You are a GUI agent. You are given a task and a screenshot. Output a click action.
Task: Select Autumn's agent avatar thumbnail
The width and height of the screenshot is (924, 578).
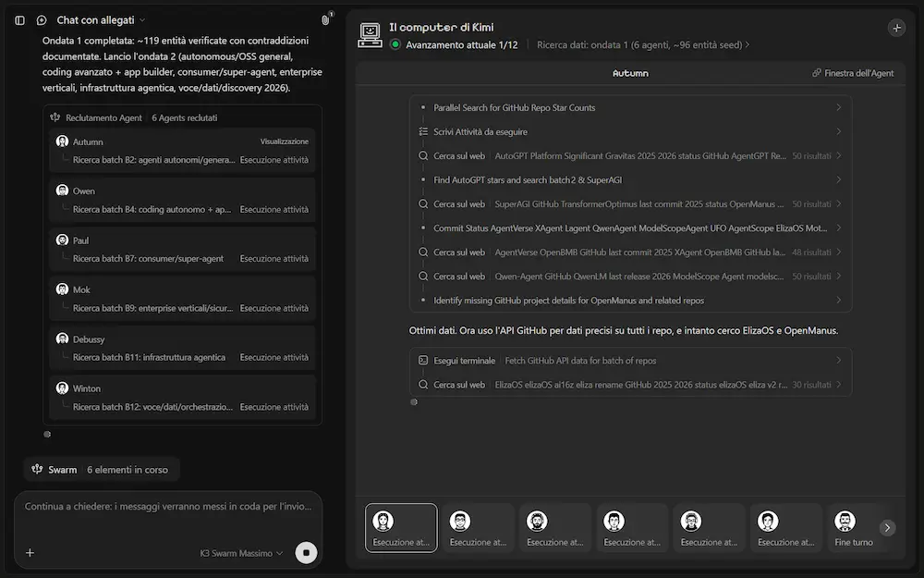coord(401,528)
